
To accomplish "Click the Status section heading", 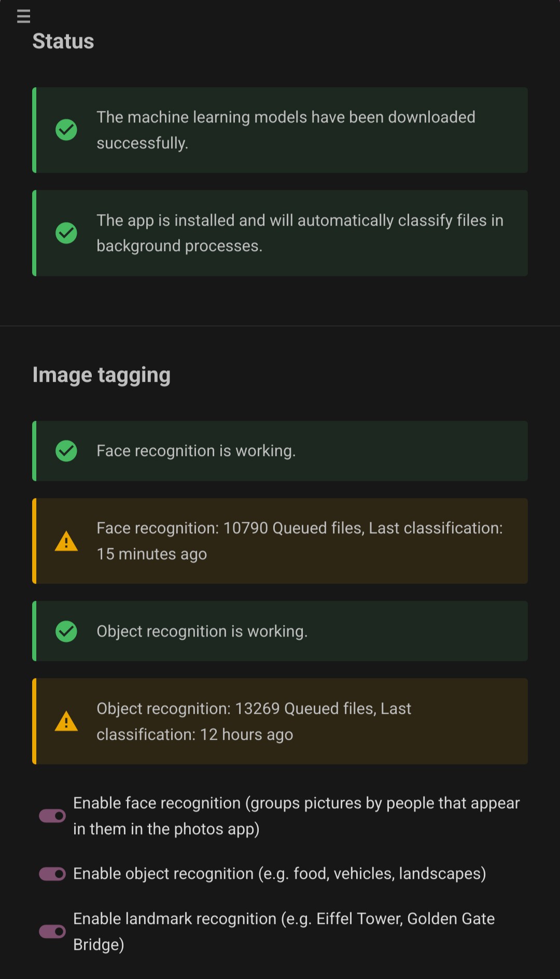I will (x=63, y=41).
